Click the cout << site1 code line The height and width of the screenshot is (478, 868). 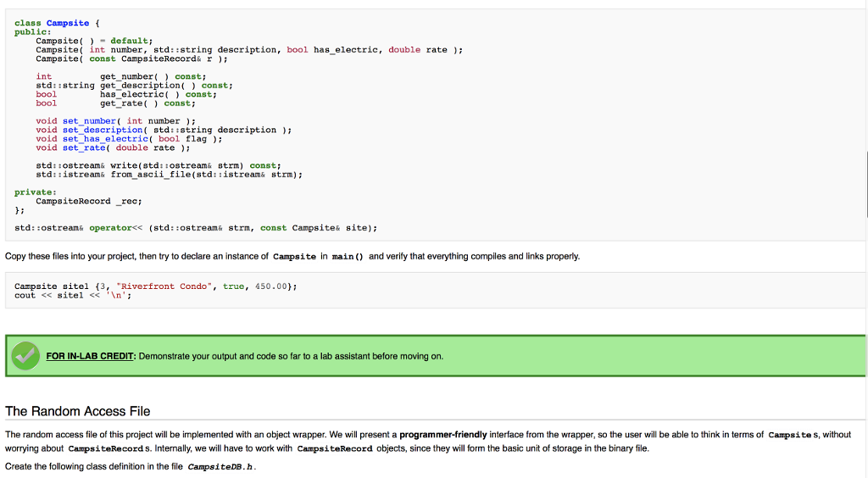coord(73,295)
